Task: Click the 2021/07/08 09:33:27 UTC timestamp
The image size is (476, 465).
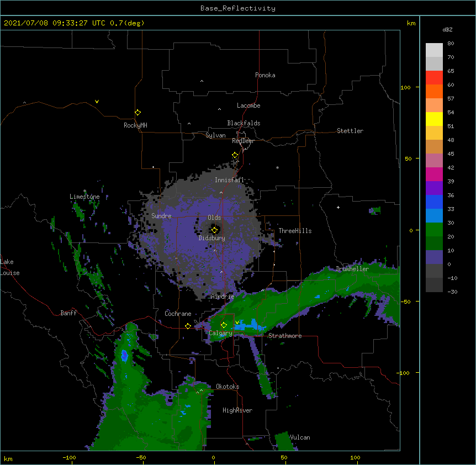Action: (55, 23)
